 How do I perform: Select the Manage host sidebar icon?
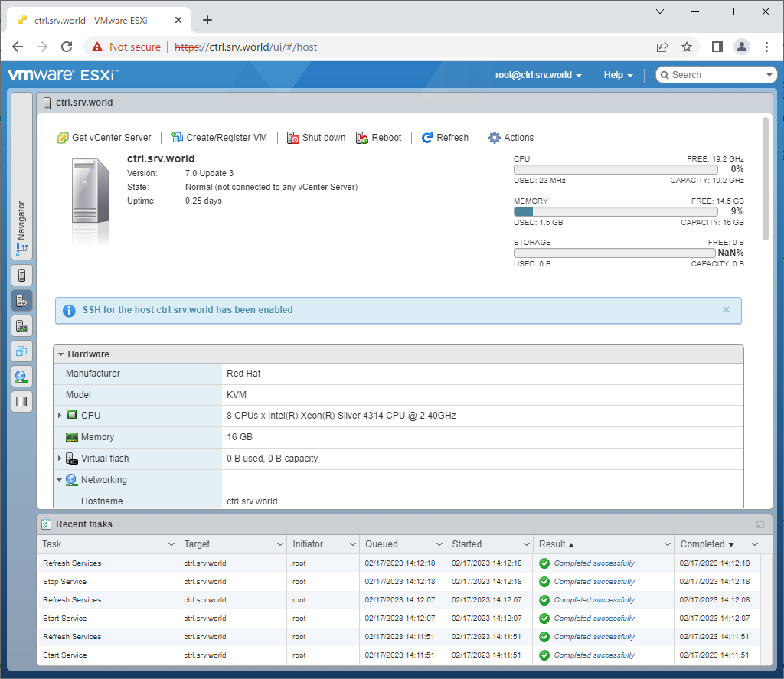coord(21,299)
